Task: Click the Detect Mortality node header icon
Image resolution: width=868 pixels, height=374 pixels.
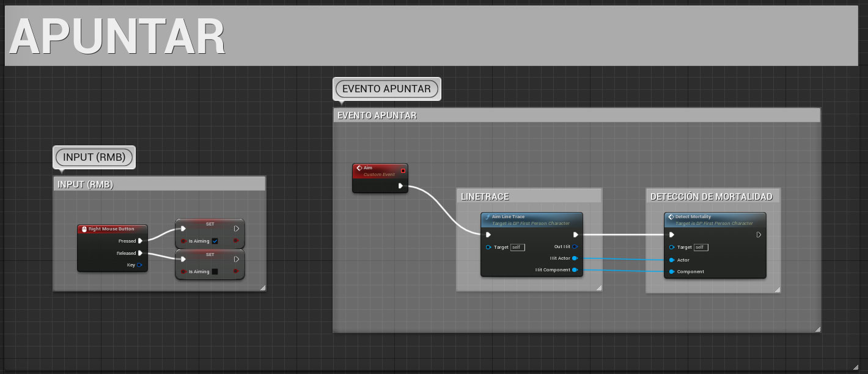Action: 671,217
